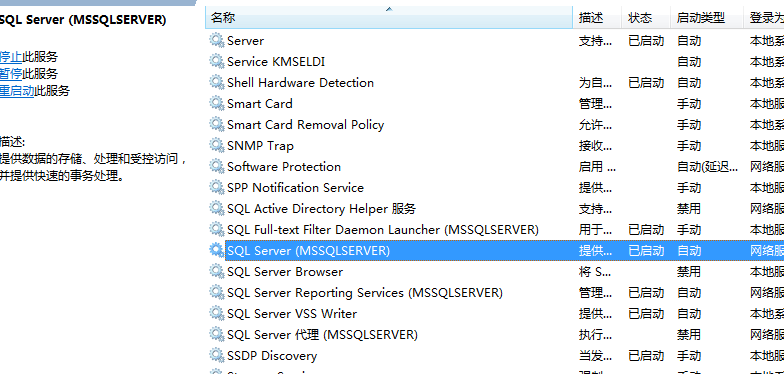Click the gear icon beside Shell Hardware Detection
The height and width of the screenshot is (374, 784).
[216, 82]
